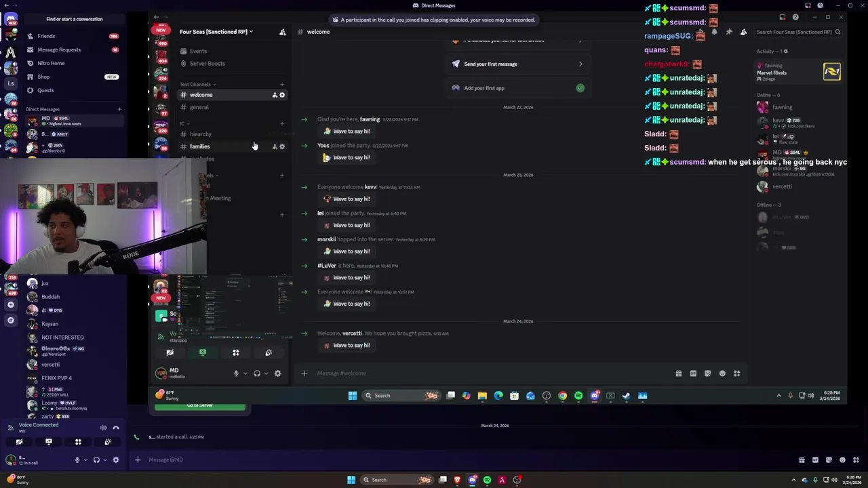This screenshot has width=868, height=488.
Task: Toggle member list in welcome header
Action: [x=743, y=32]
